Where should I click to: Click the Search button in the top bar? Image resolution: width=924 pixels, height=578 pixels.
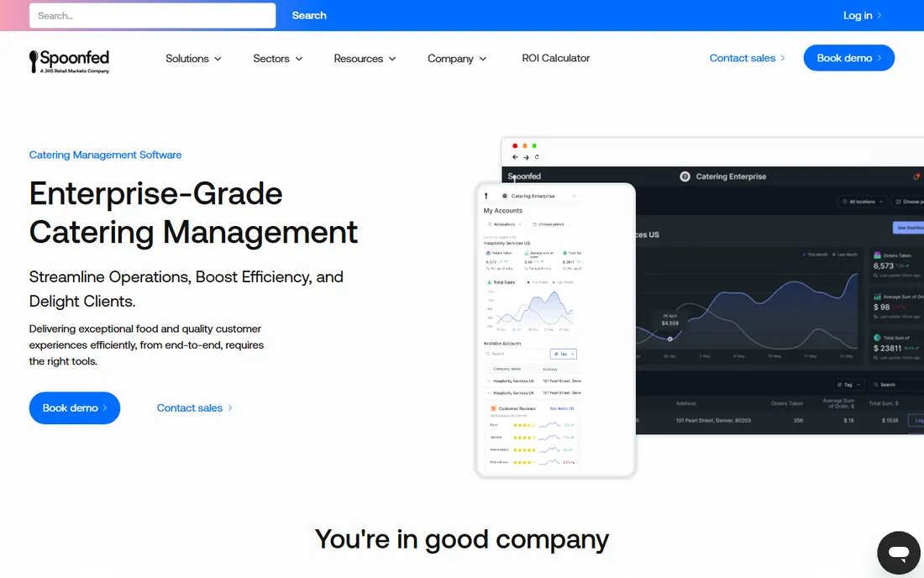[309, 15]
